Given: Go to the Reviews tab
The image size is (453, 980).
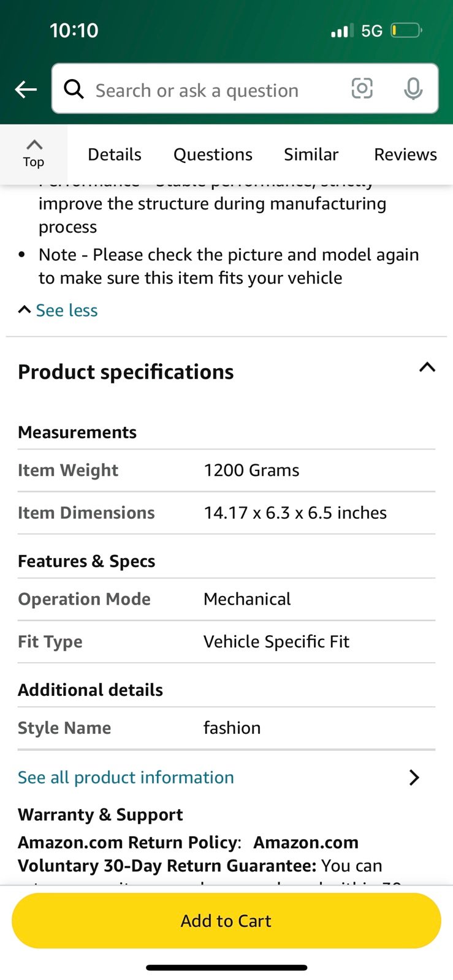Looking at the screenshot, I should [405, 154].
